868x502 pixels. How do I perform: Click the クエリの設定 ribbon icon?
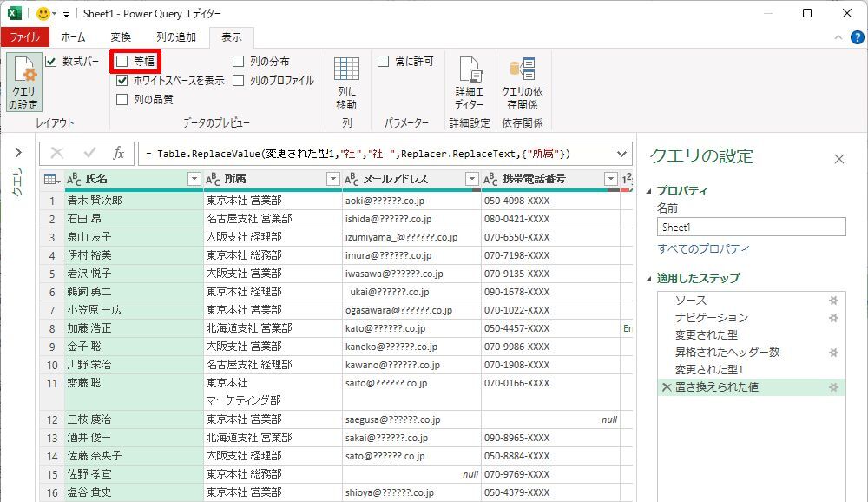click(23, 83)
